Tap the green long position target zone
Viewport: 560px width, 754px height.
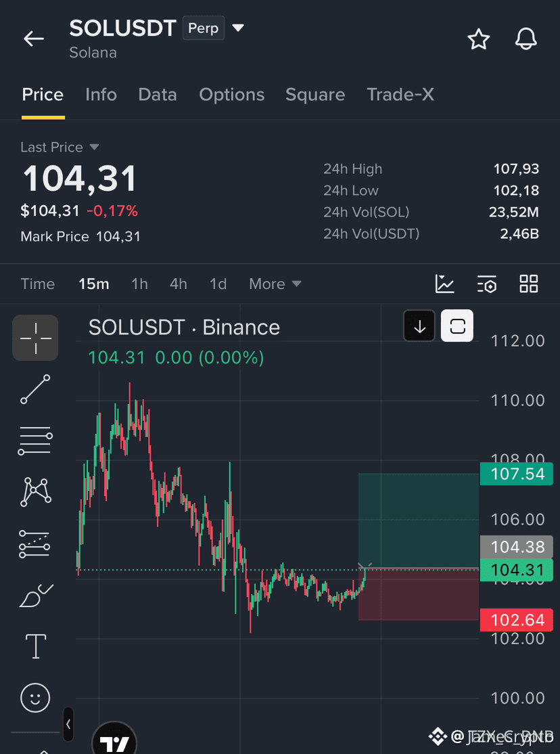(x=419, y=520)
